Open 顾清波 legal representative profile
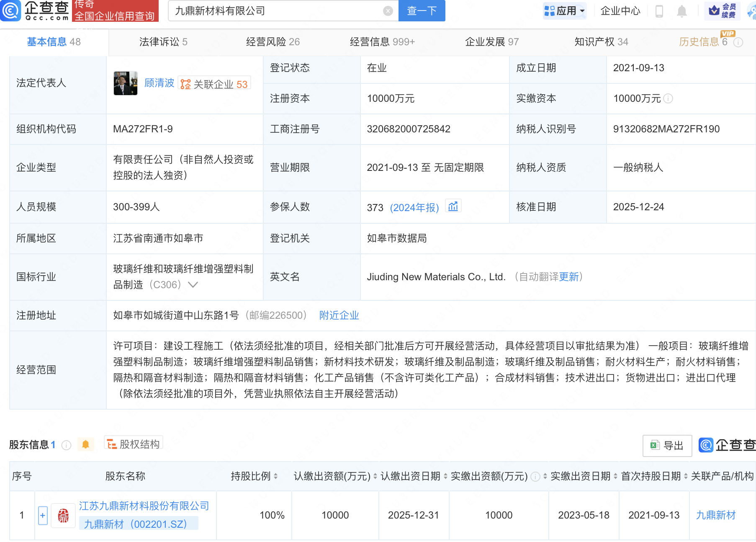This screenshot has width=756, height=542. tap(159, 83)
